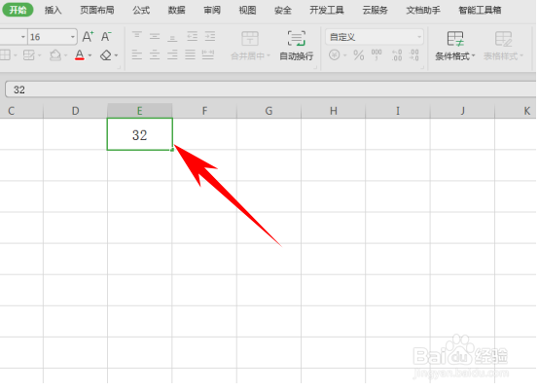Open the 审阅 tab

212,10
